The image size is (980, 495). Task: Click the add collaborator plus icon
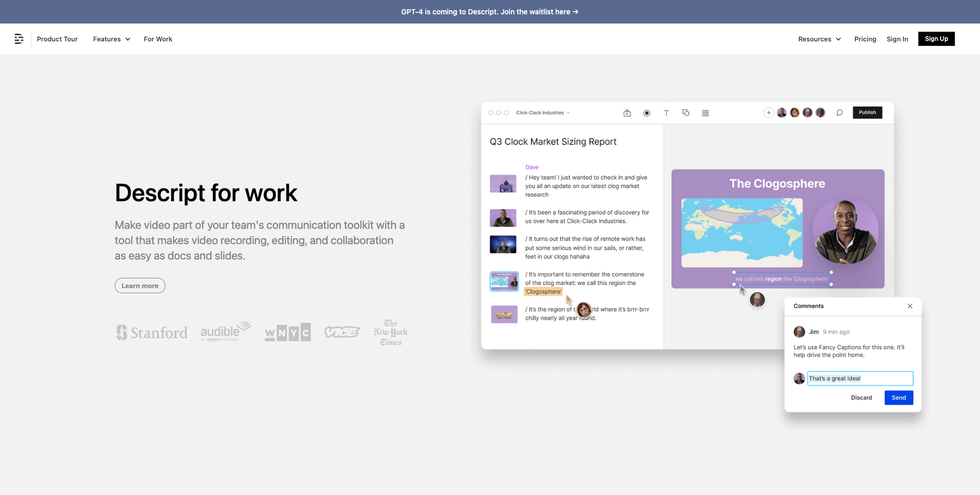(769, 112)
